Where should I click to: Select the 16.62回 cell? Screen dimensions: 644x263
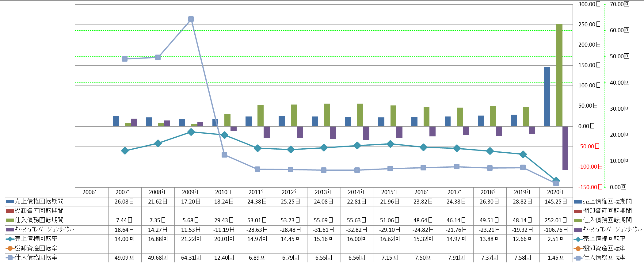390,239
